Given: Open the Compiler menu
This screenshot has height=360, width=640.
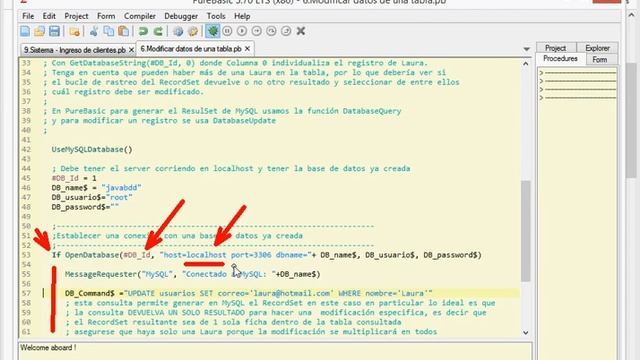Looking at the screenshot, I should coord(140,16).
